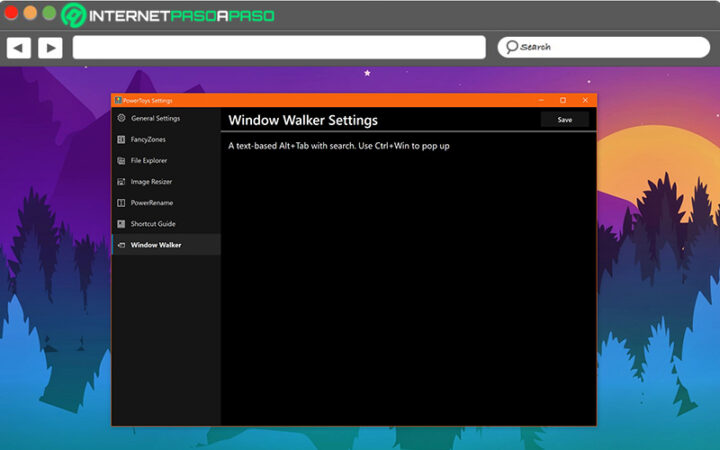The image size is (720, 450).
Task: Click the Save button
Action: click(565, 120)
